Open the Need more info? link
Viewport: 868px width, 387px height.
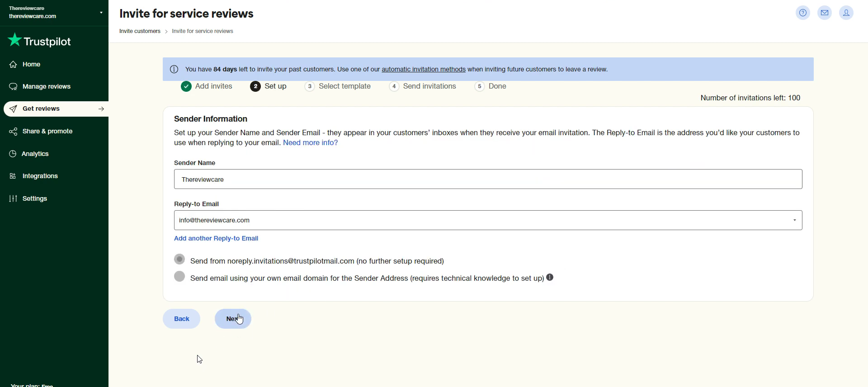pyautogui.click(x=311, y=143)
